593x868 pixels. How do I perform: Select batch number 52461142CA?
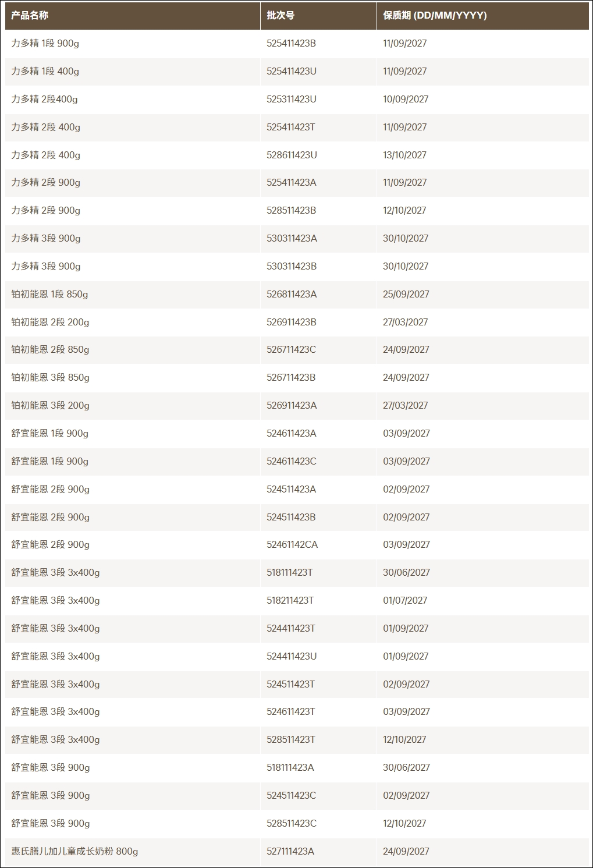pyautogui.click(x=292, y=544)
